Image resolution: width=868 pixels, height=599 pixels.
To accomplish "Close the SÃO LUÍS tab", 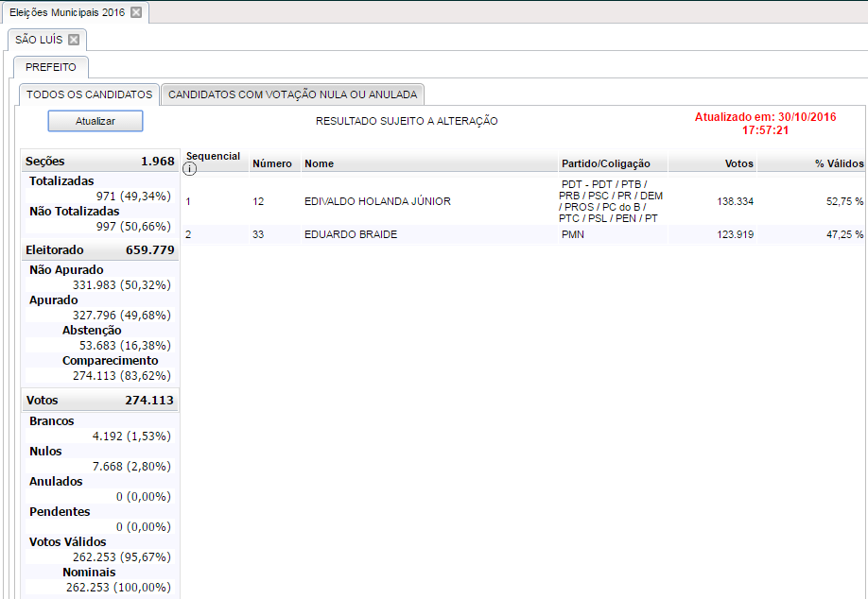I will click(x=74, y=40).
